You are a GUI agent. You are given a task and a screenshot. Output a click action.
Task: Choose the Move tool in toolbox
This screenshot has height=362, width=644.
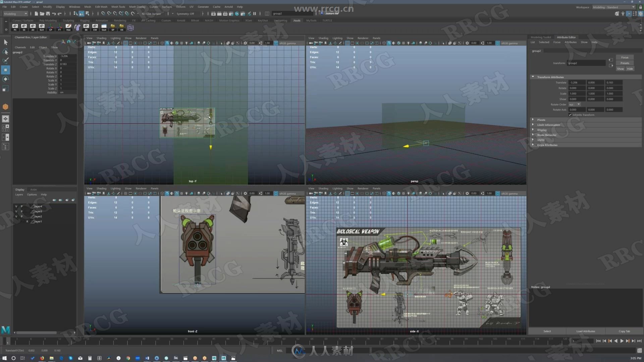[5, 70]
